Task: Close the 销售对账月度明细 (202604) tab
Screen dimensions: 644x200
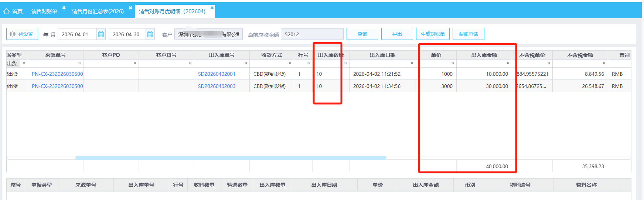Action: pyautogui.click(x=212, y=7)
